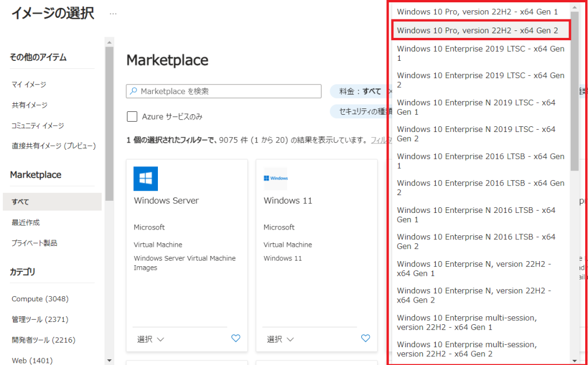Select すべて under Marketplace
Image resolution: width=588 pixels, height=365 pixels.
[52, 201]
